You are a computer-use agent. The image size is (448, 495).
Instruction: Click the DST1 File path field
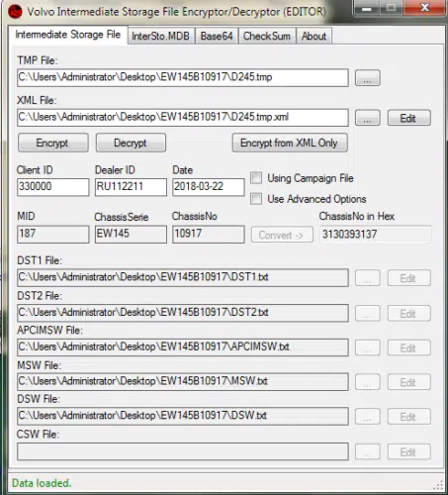click(183, 278)
